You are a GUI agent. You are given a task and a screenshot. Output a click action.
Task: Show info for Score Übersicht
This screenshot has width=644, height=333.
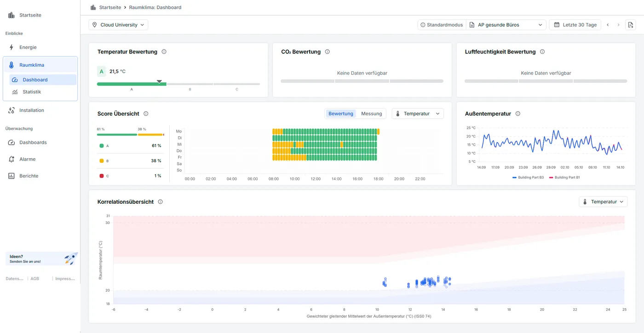pos(146,114)
